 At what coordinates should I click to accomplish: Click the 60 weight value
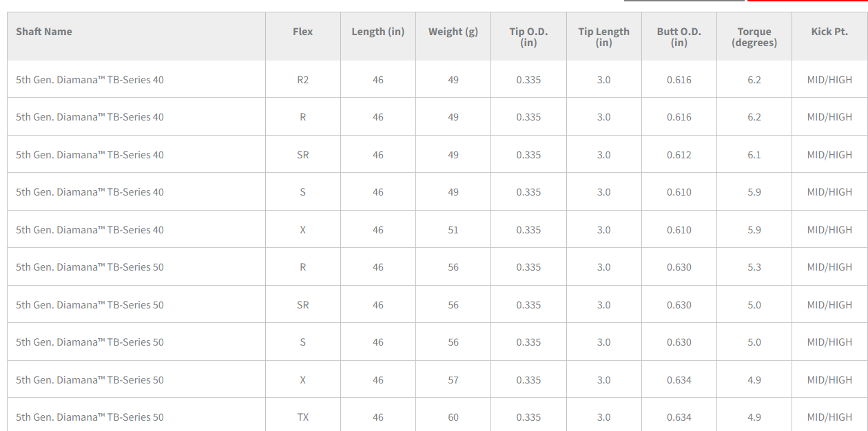pos(453,417)
